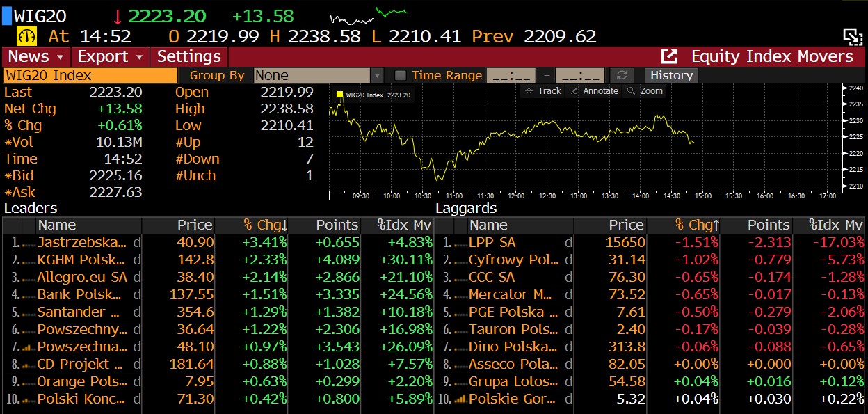Click the launch icon next to Equity Index Movers

[x=669, y=56]
